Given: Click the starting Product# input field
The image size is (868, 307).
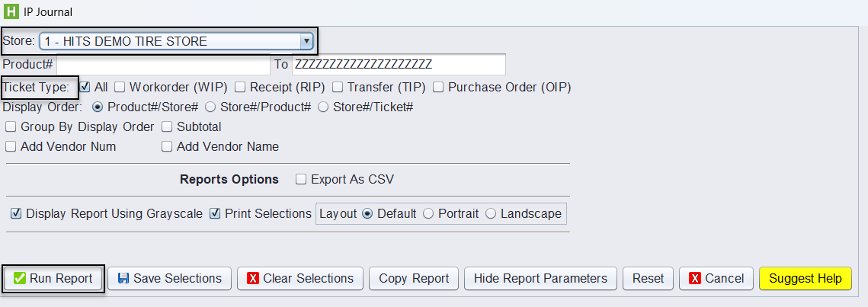Looking at the screenshot, I should [x=163, y=65].
